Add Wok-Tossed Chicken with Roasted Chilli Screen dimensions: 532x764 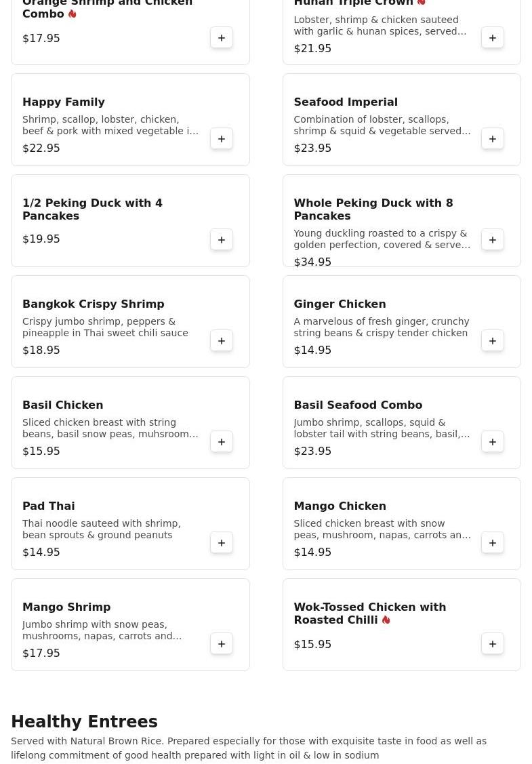click(x=493, y=643)
